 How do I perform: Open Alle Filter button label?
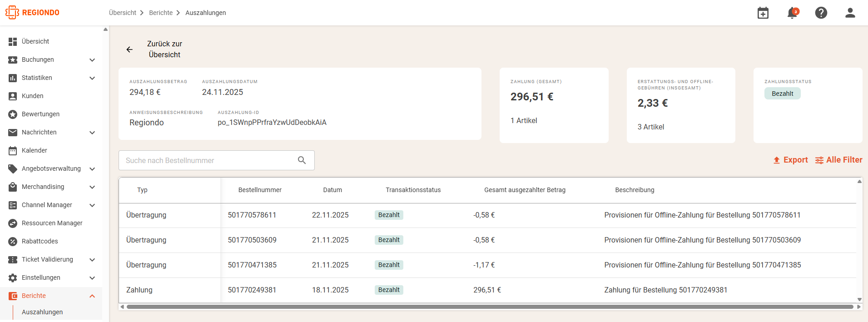[x=844, y=160]
